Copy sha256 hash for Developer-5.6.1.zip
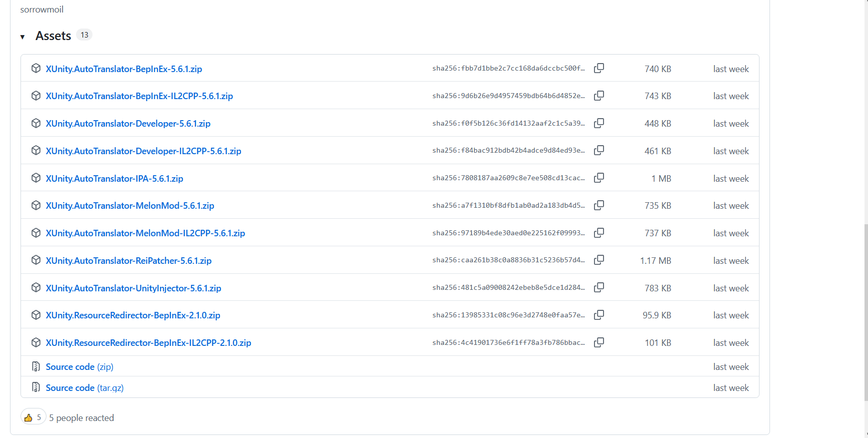 click(599, 123)
